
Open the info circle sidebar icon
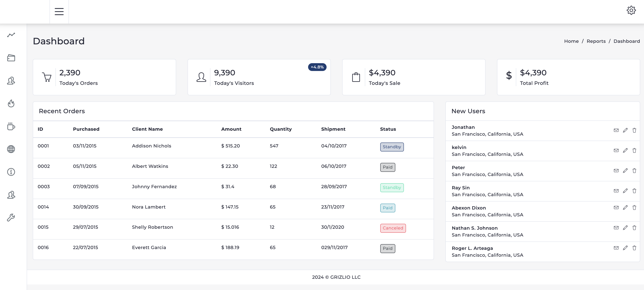pos(11,172)
